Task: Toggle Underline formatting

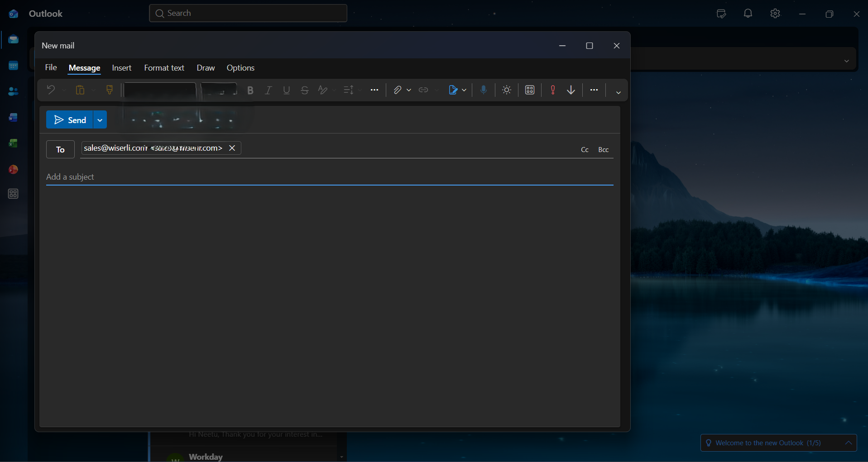Action: (286, 90)
